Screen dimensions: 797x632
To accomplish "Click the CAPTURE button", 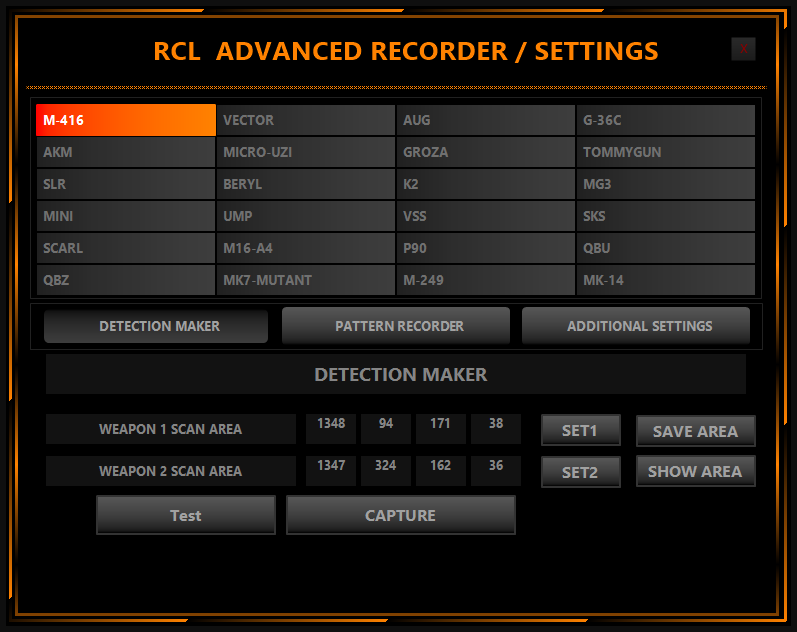I will (401, 515).
